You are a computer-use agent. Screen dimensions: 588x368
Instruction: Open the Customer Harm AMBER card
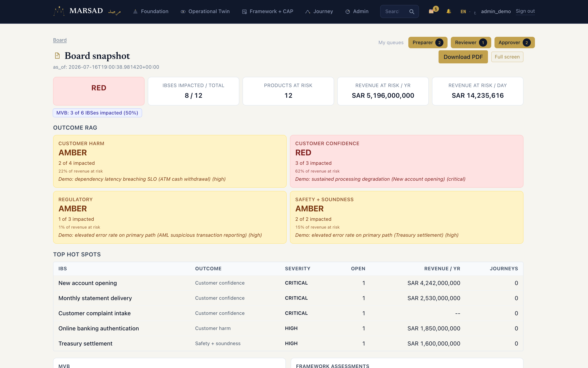170,161
